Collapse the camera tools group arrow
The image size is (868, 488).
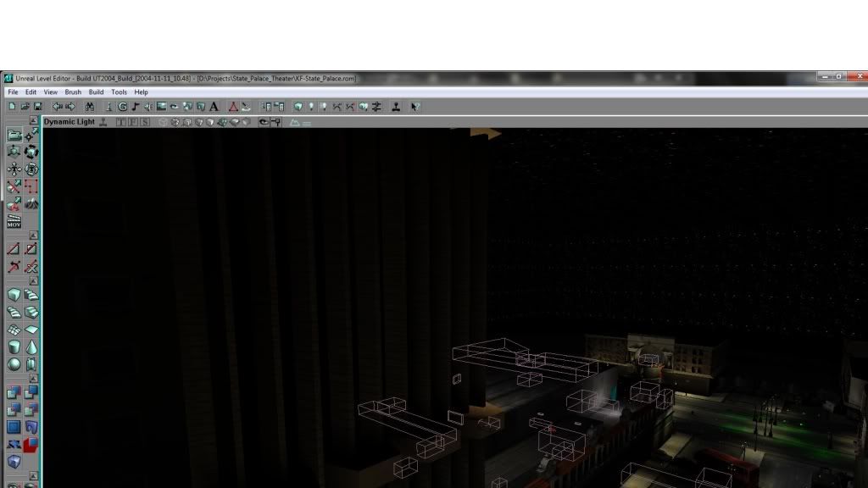coord(33,121)
